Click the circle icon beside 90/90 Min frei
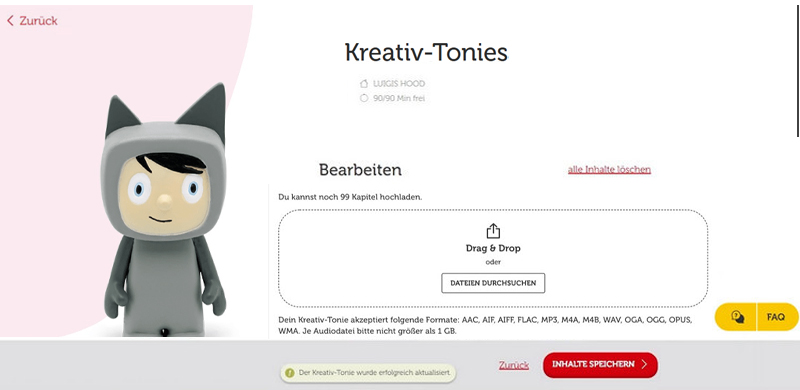The image size is (800, 390). (364, 98)
